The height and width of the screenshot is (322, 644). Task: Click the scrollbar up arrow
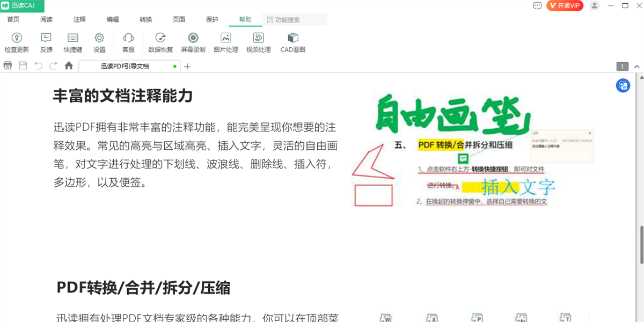pos(640,76)
